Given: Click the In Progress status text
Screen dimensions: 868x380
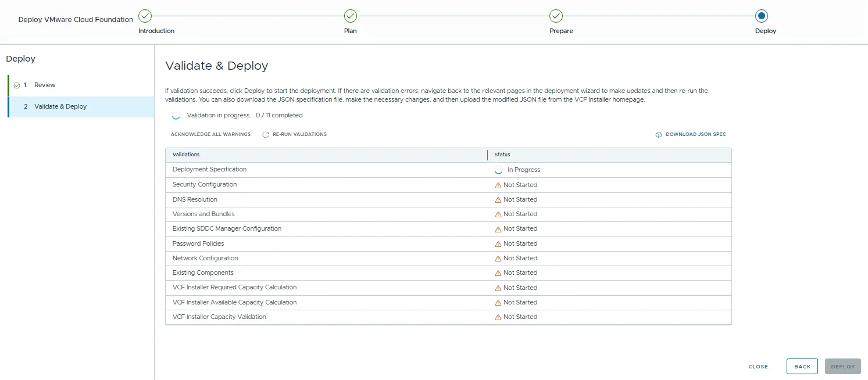Looking at the screenshot, I should click(524, 170).
